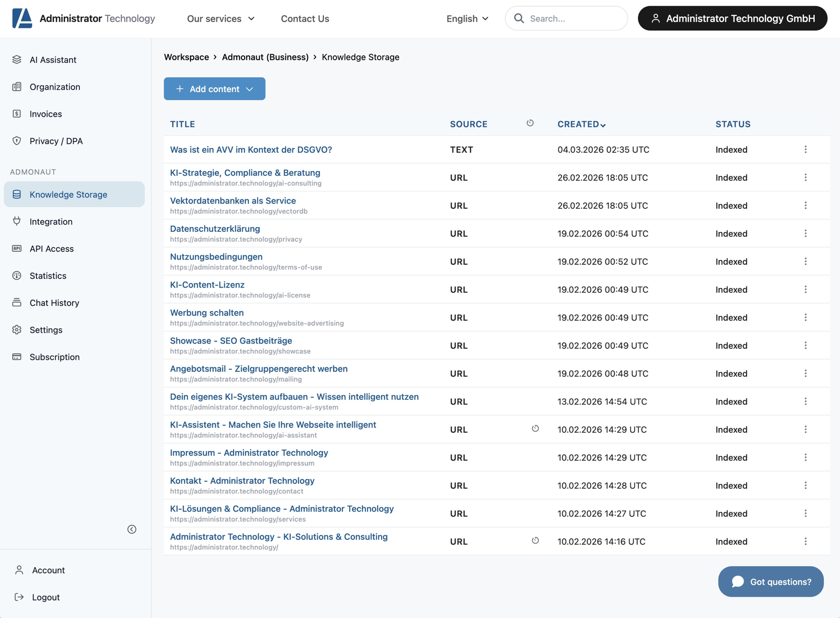View Statistics via its sidebar icon
This screenshot has height=618, width=840.
(x=17, y=275)
